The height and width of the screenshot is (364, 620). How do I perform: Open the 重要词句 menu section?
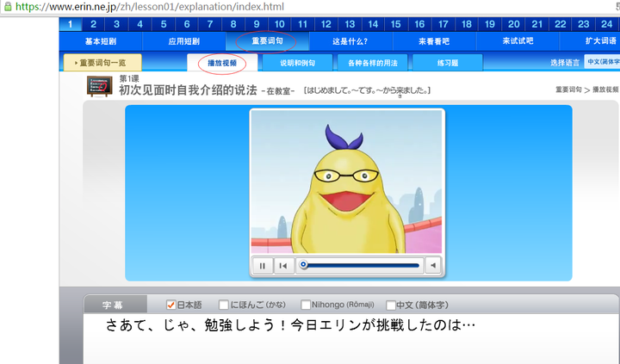tap(267, 41)
